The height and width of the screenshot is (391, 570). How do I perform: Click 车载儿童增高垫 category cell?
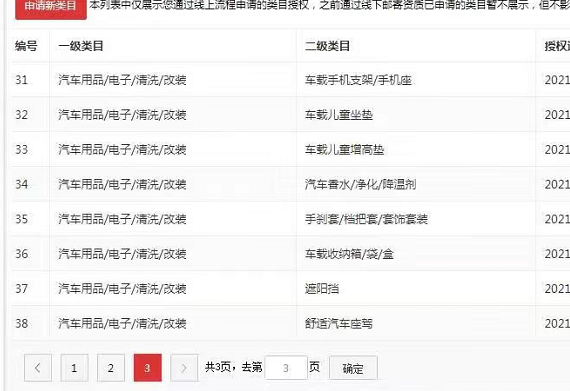point(344,150)
